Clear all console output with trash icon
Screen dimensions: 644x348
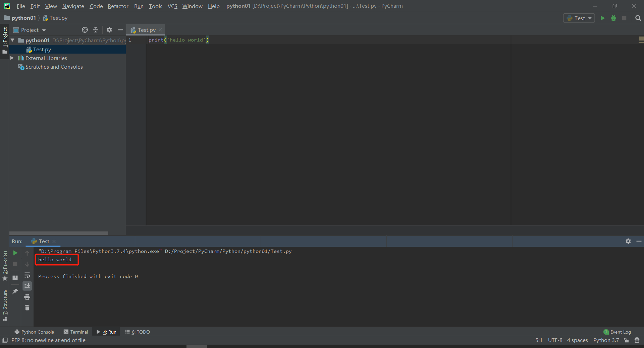point(27,307)
